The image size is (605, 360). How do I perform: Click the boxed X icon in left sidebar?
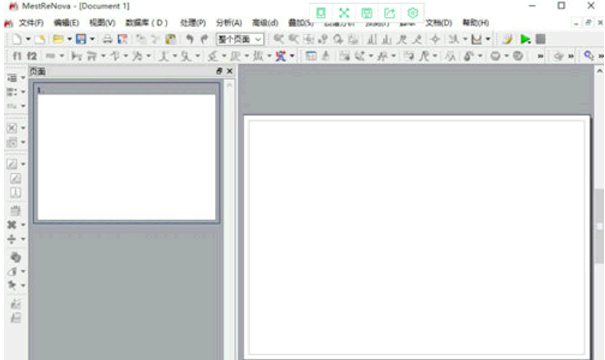[12, 128]
